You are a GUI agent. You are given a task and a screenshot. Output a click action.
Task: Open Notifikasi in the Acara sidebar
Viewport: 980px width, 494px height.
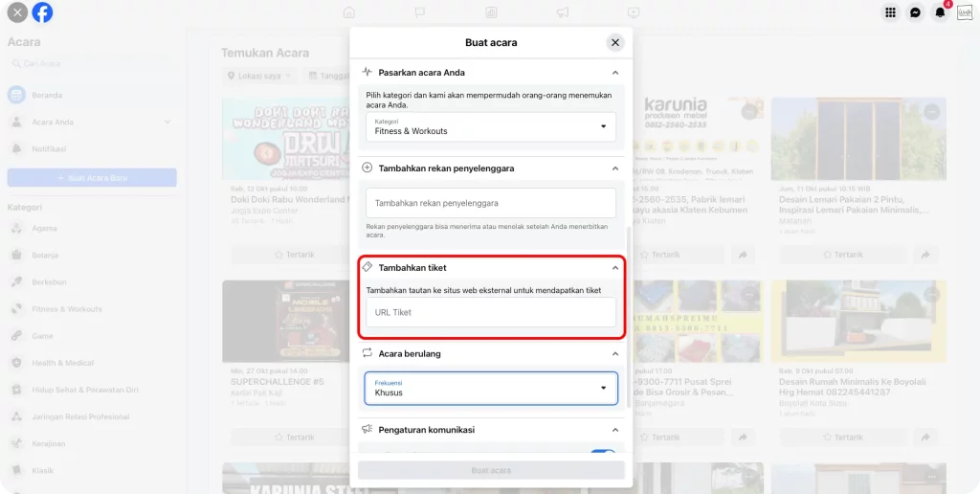(x=93, y=148)
